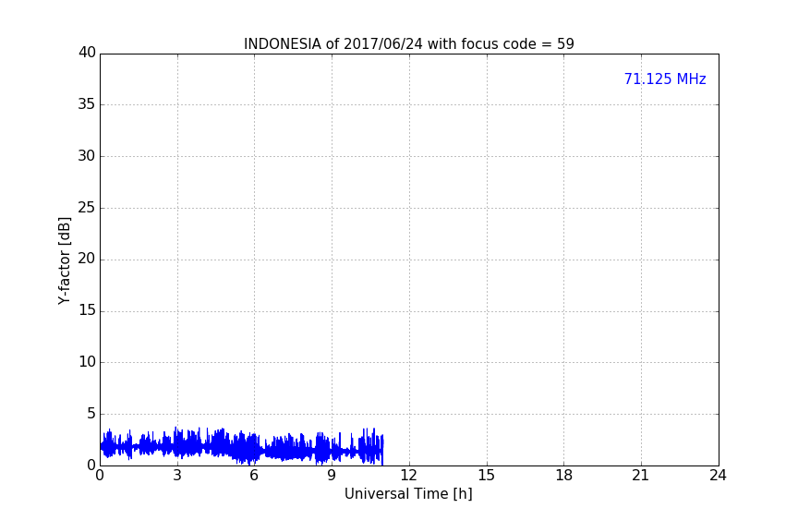Click the plot title mentioning INDONESIA 2017/06/24
The image size is (798, 532).
(408, 43)
